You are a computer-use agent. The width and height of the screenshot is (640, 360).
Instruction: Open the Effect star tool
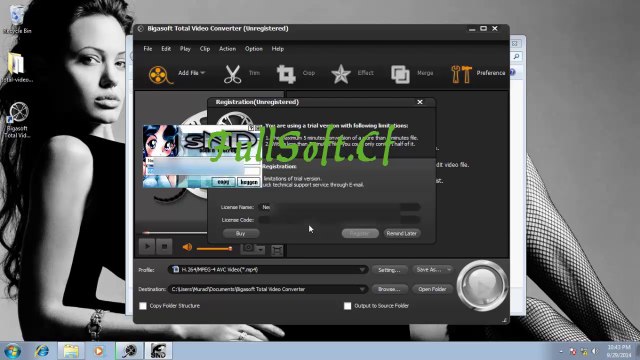click(341, 74)
